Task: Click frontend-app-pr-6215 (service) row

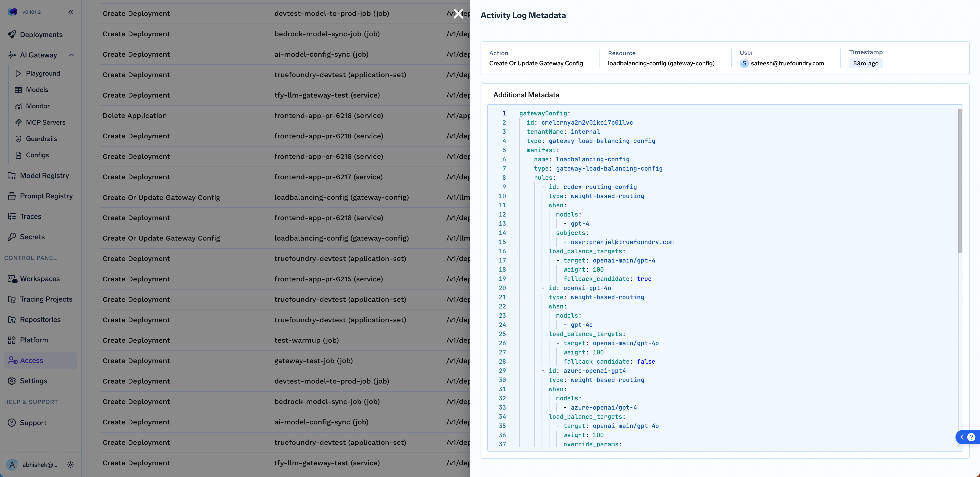Action: [x=284, y=279]
